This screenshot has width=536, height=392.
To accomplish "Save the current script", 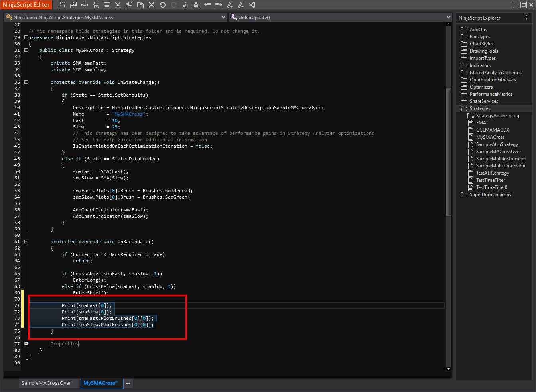I will [62, 5].
